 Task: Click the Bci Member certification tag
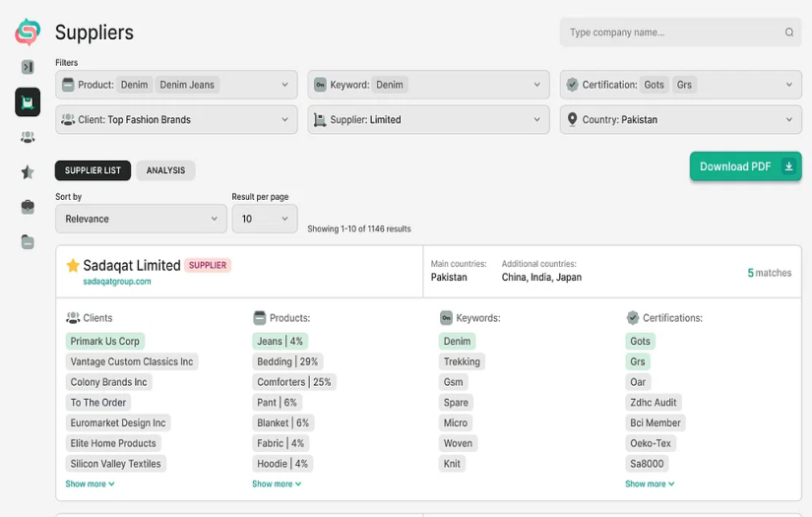[656, 422]
